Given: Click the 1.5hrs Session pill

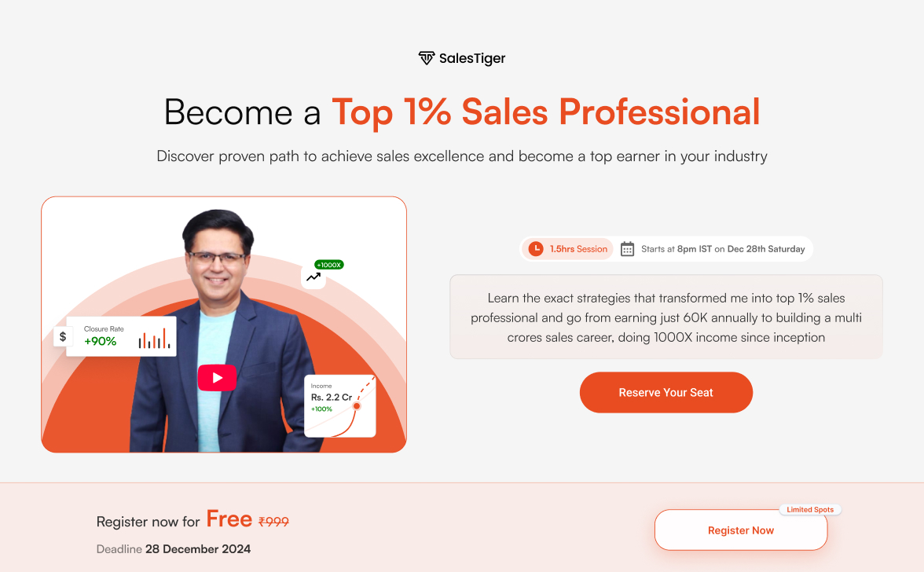Looking at the screenshot, I should 568,249.
